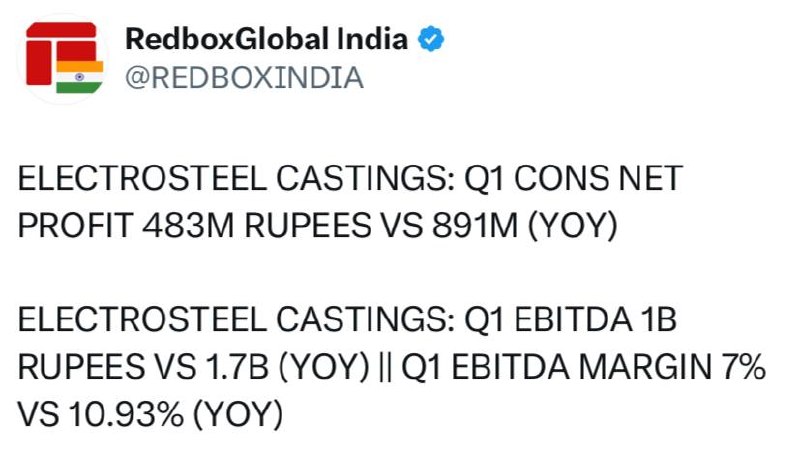Open the RedboxGlobal India profile avatar
800x455 pixels.
point(64,59)
